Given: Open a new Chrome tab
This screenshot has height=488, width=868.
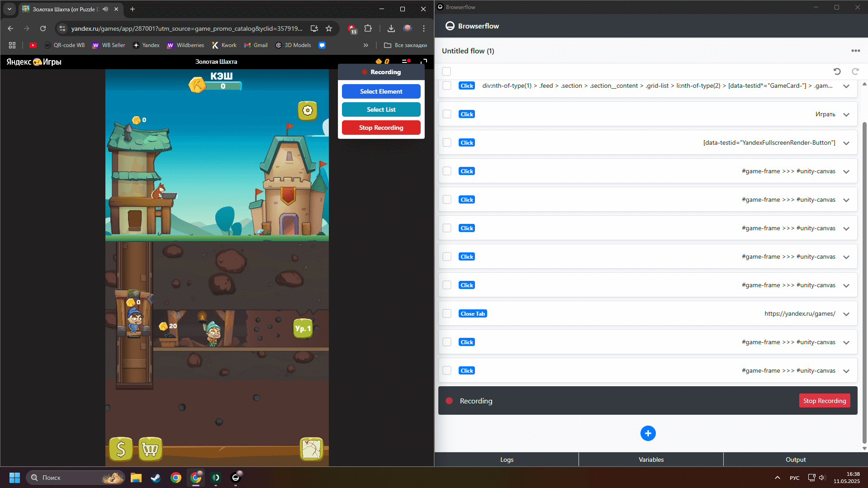Looking at the screenshot, I should [x=133, y=9].
